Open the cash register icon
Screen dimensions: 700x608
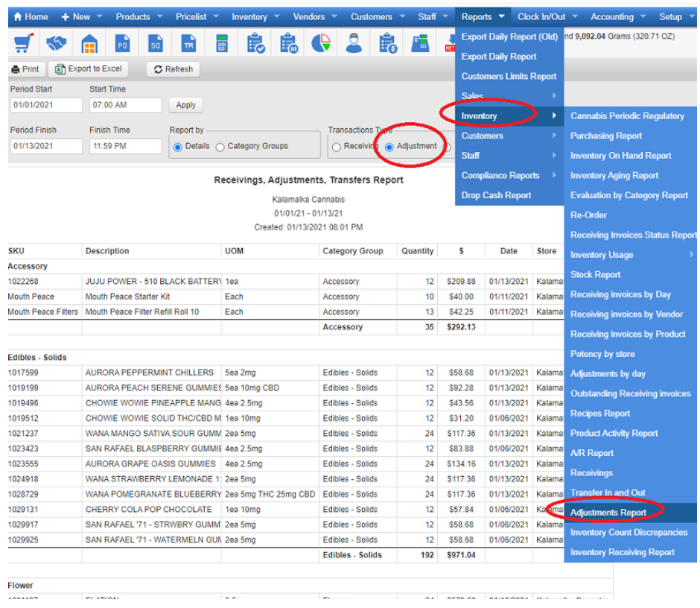coord(420,43)
